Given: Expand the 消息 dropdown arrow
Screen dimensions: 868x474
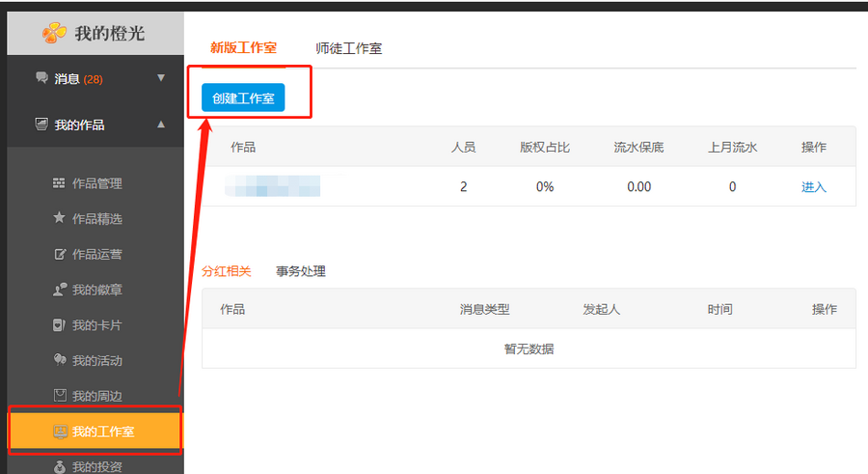Looking at the screenshot, I should pyautogui.click(x=161, y=78).
